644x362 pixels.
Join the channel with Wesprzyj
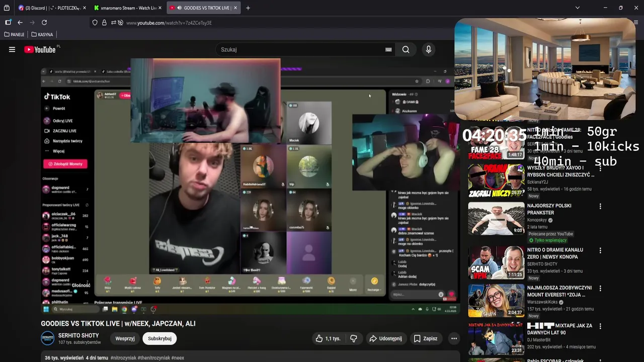click(x=125, y=338)
